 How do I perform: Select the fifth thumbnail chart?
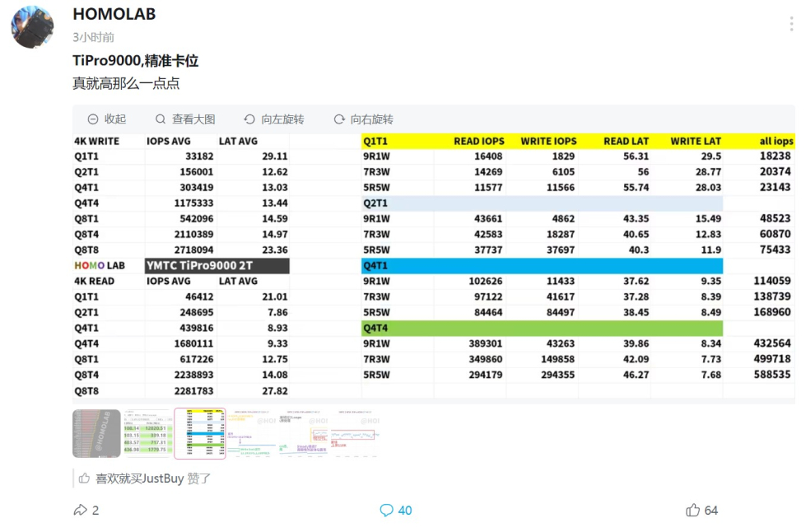[302, 433]
